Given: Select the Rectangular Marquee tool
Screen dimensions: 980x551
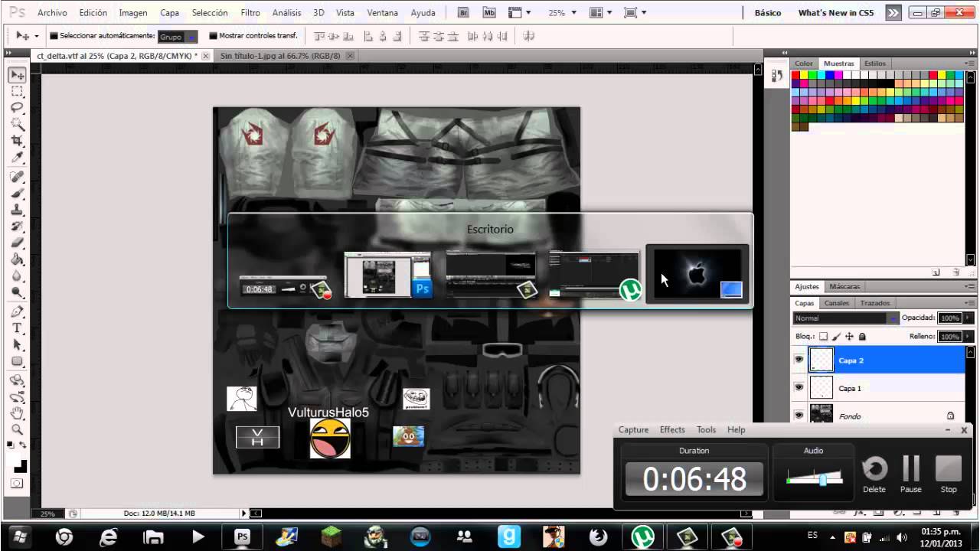Looking at the screenshot, I should 17,91.
